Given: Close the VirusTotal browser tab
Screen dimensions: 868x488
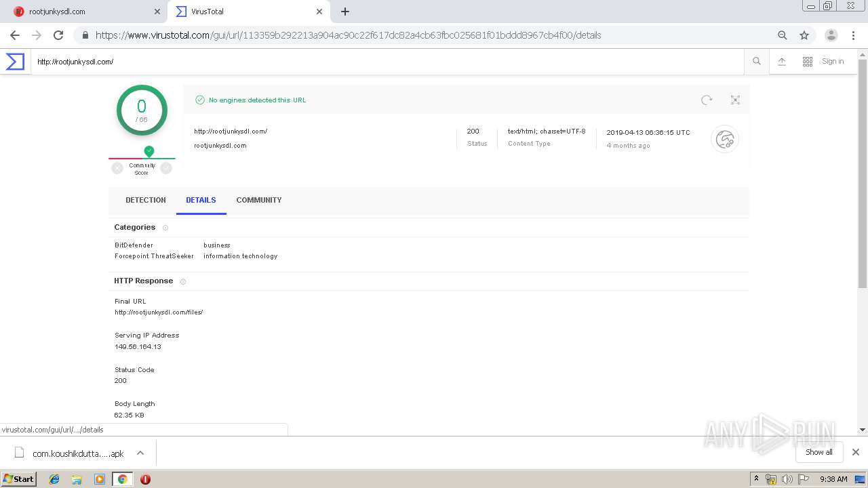Looking at the screenshot, I should (319, 12).
